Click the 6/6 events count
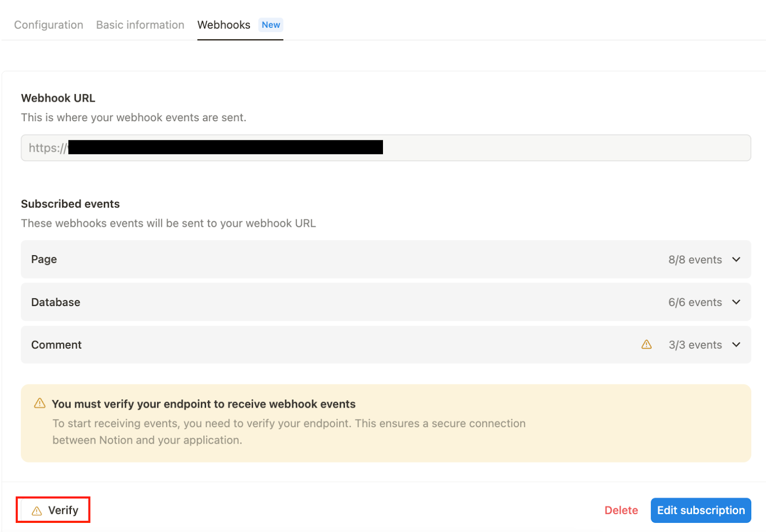This screenshot has width=766, height=532. (x=695, y=302)
